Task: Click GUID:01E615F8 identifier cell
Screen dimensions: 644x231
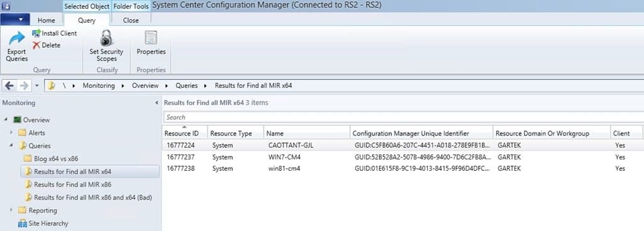Action: pyautogui.click(x=423, y=168)
